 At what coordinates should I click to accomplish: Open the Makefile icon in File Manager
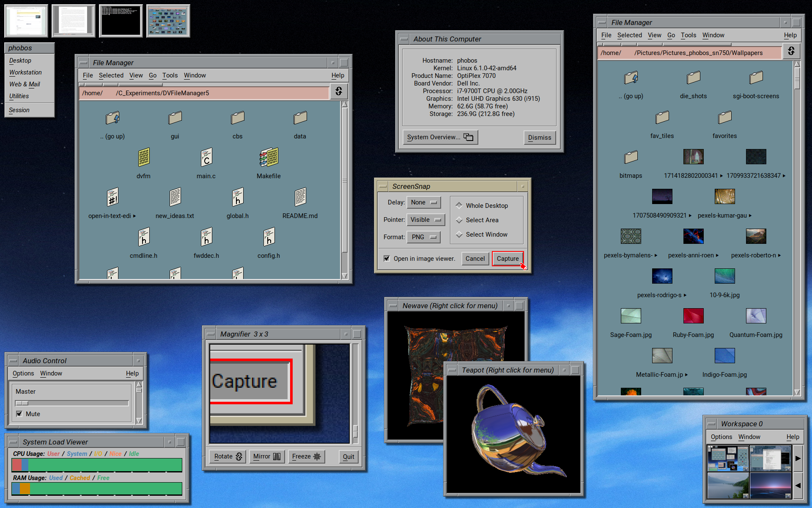[269, 158]
